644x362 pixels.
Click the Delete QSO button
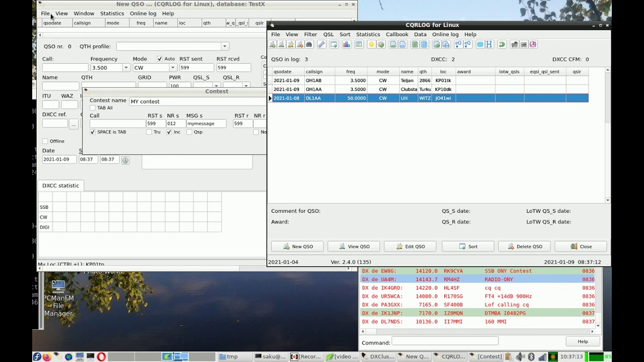[x=524, y=246]
